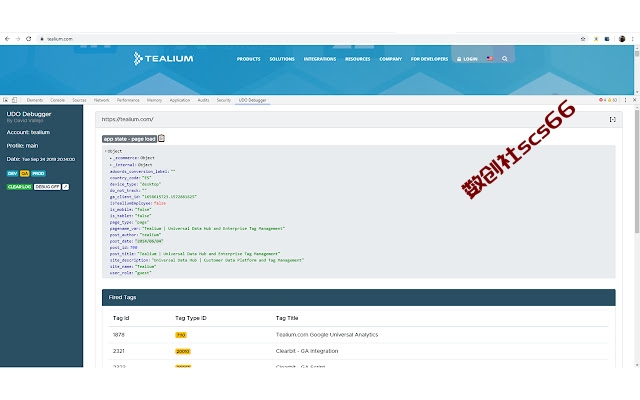Reload the tealium.com page
This screenshot has width=640, height=400.
pos(29,39)
